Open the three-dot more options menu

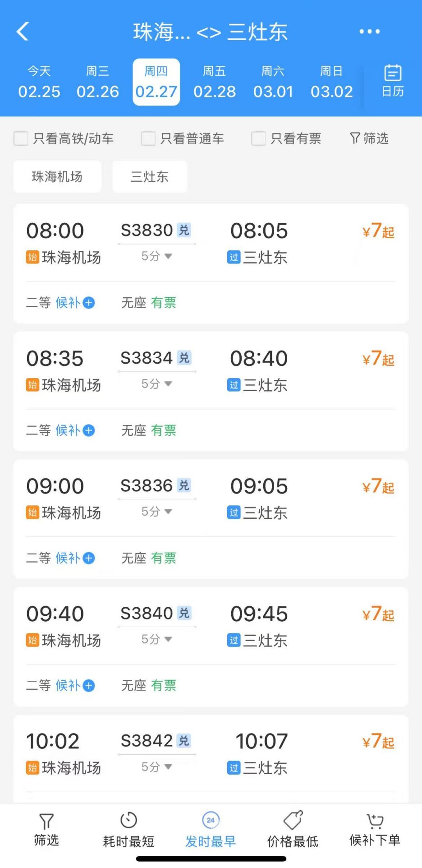tap(369, 32)
